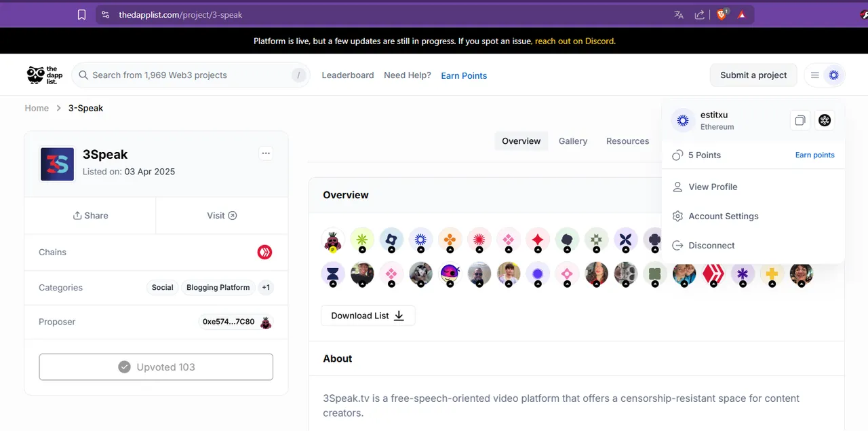Viewport: 868px width, 431px height.
Task: Click the dark hourglass upvoter avatar
Action: [332, 274]
